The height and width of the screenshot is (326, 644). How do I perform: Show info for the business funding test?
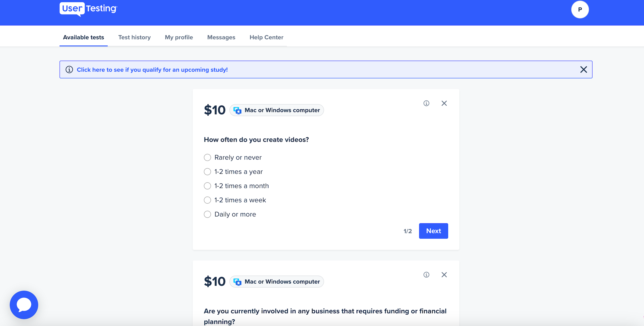click(x=426, y=275)
